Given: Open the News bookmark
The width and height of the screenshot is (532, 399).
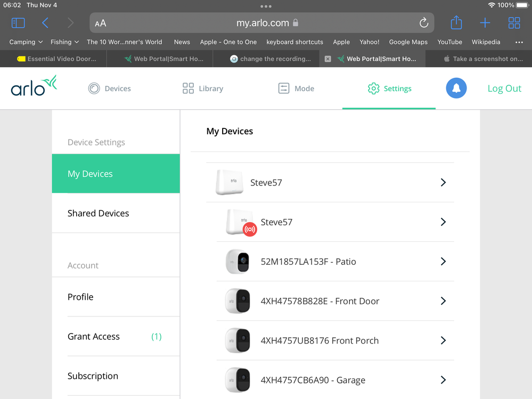Looking at the screenshot, I should (182, 42).
